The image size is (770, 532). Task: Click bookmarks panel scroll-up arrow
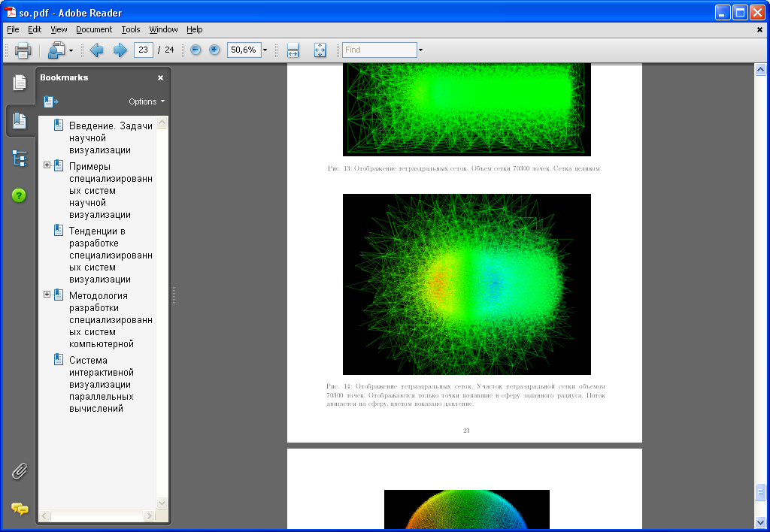click(x=162, y=122)
